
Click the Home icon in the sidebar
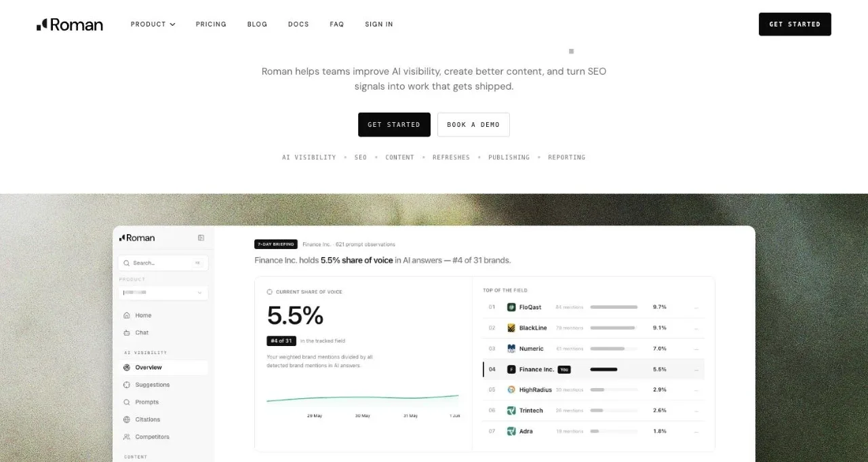(x=127, y=315)
